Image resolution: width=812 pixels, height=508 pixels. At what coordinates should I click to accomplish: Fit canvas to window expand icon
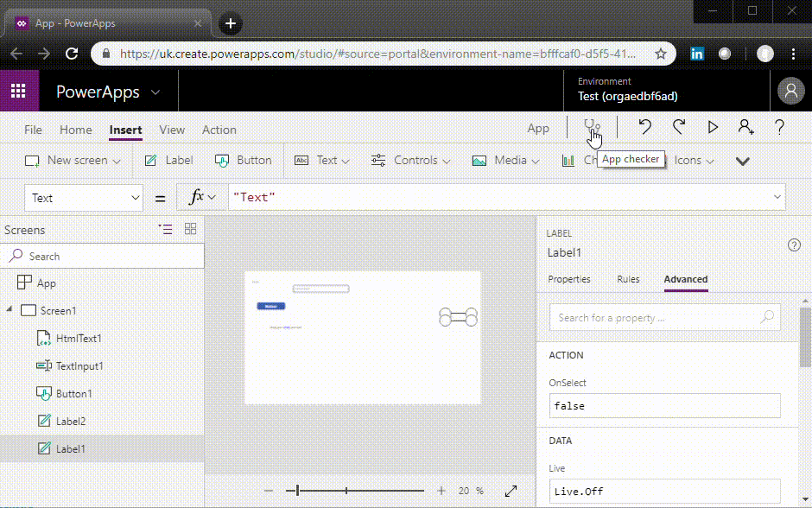[511, 491]
